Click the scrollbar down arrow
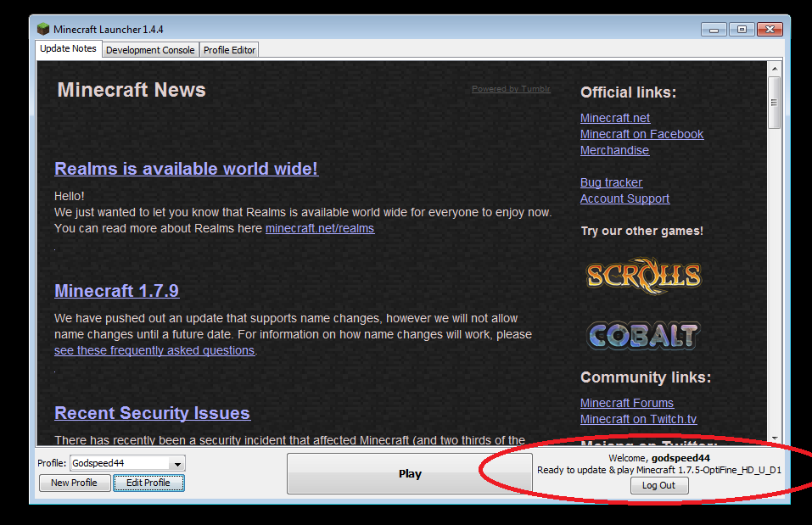 [x=774, y=438]
